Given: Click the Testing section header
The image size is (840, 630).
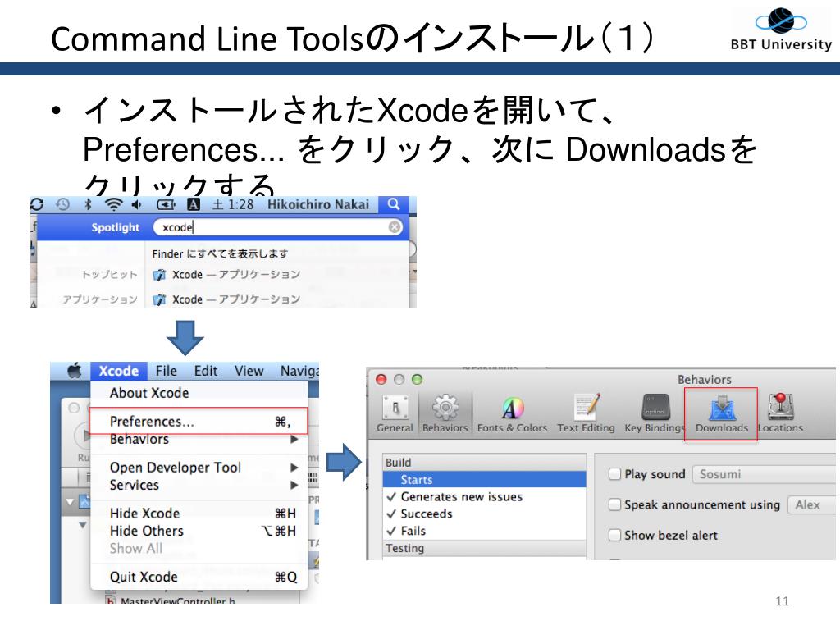Looking at the screenshot, I should [484, 548].
